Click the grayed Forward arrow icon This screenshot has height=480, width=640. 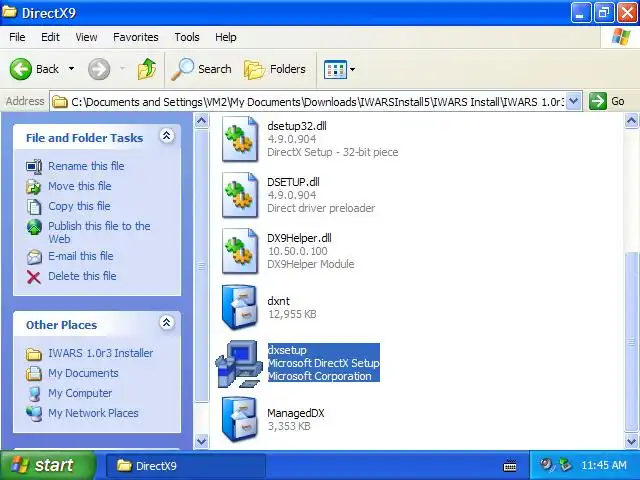(99, 69)
